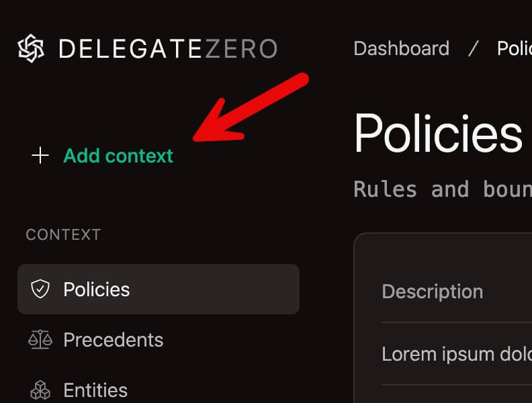Open the Precedents sidebar section

coord(113,340)
